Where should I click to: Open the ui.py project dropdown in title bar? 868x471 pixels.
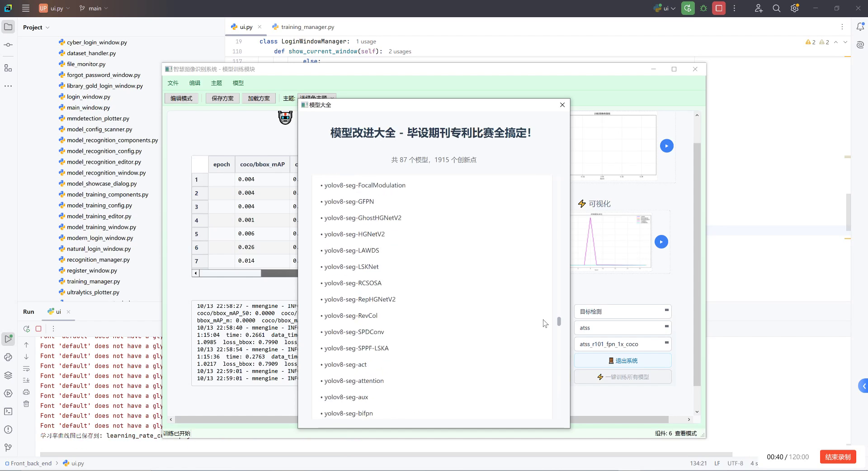point(54,8)
